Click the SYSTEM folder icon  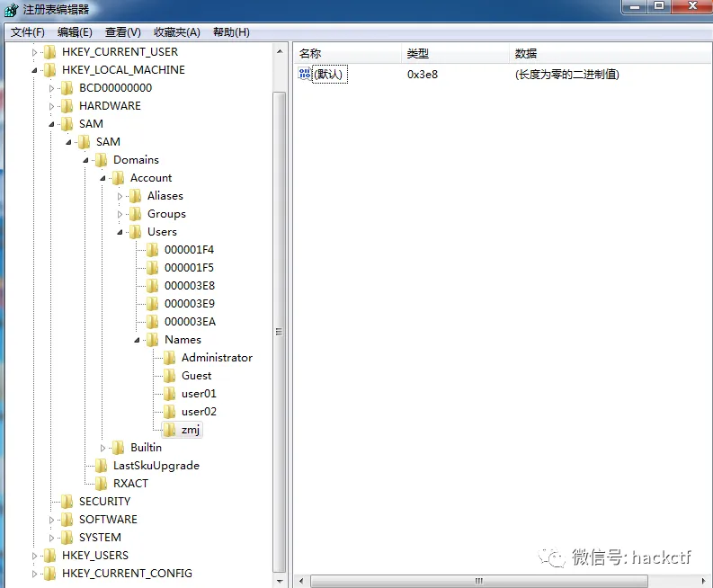click(67, 538)
